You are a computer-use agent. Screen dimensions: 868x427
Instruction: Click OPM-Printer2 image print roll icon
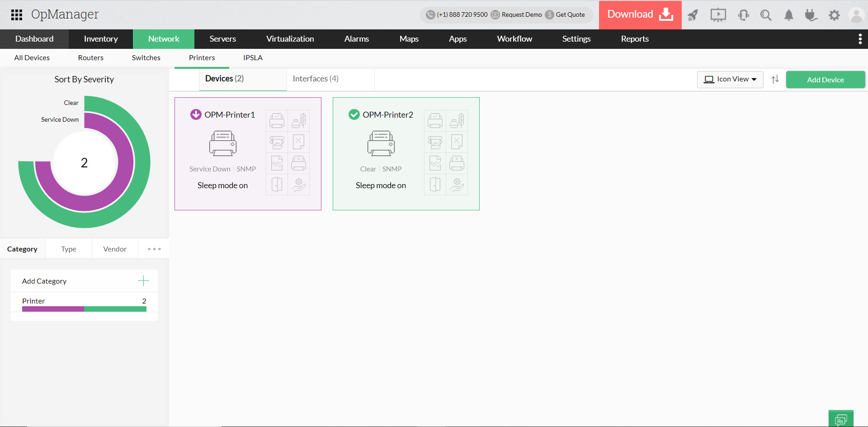tap(435, 142)
